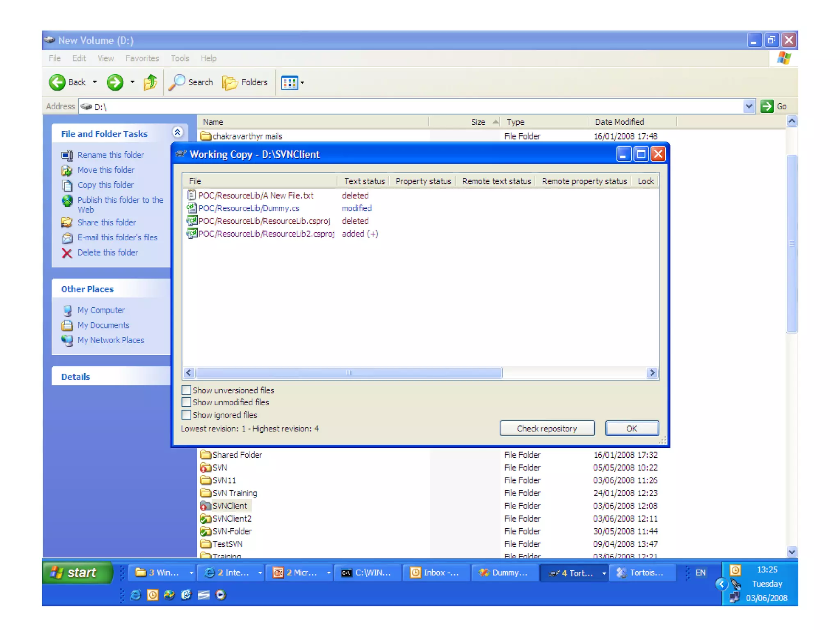Open the Views button dropdown arrow
840x630 pixels.
(x=303, y=82)
